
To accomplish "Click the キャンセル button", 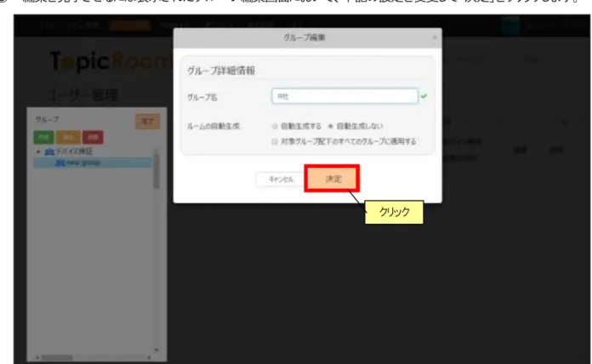I will (x=281, y=179).
